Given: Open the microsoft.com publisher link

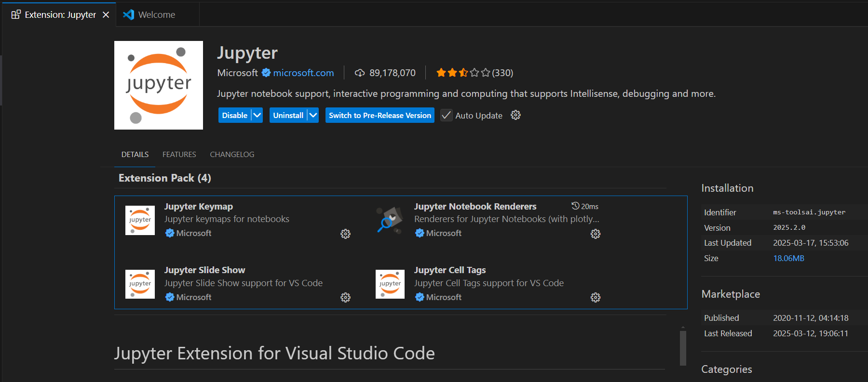Looking at the screenshot, I should pos(303,73).
